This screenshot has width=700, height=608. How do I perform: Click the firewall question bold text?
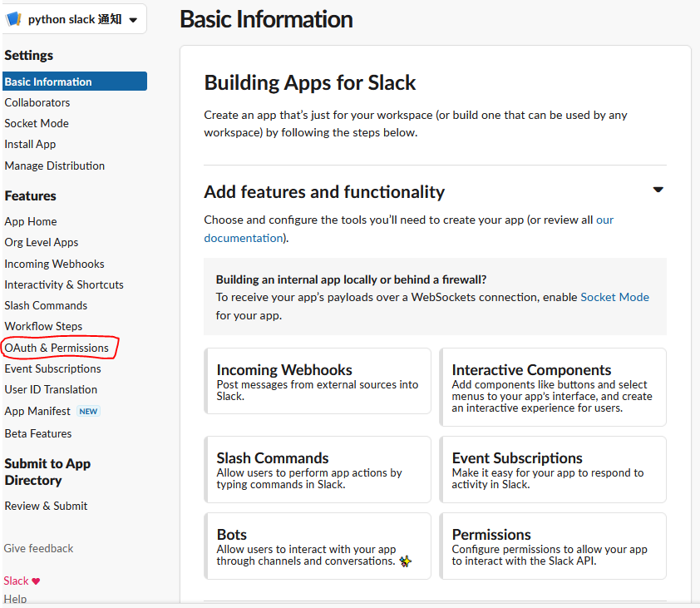coord(351,279)
